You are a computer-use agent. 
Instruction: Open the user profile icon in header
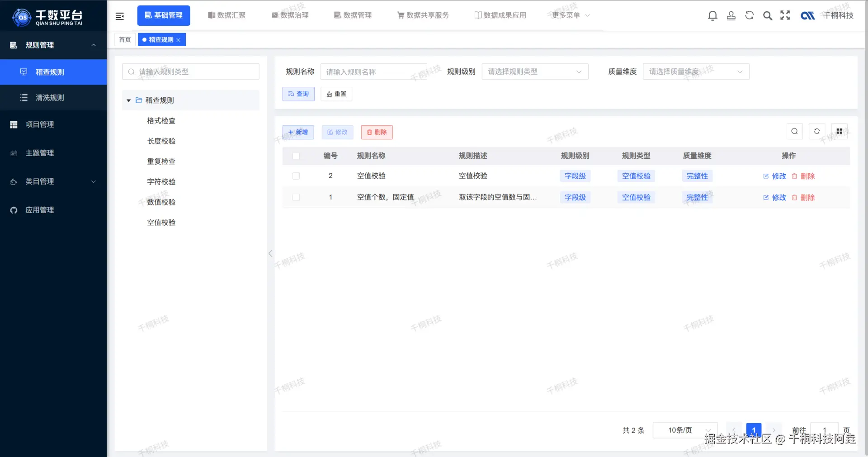coord(731,16)
